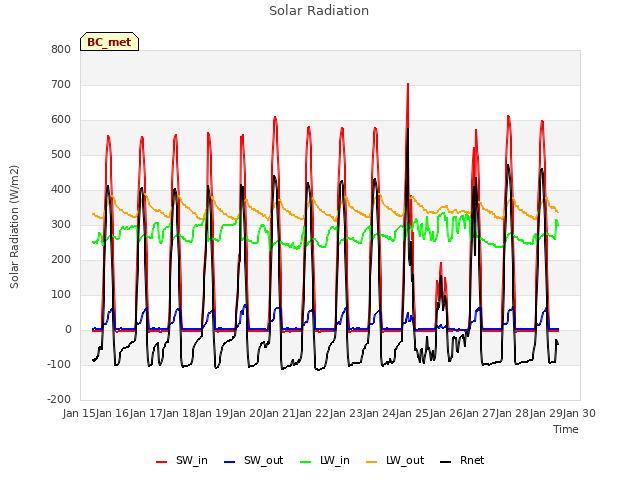Click the orange LW_out legend swatch
Image resolution: width=640 pixels, height=480 pixels.
[372, 462]
